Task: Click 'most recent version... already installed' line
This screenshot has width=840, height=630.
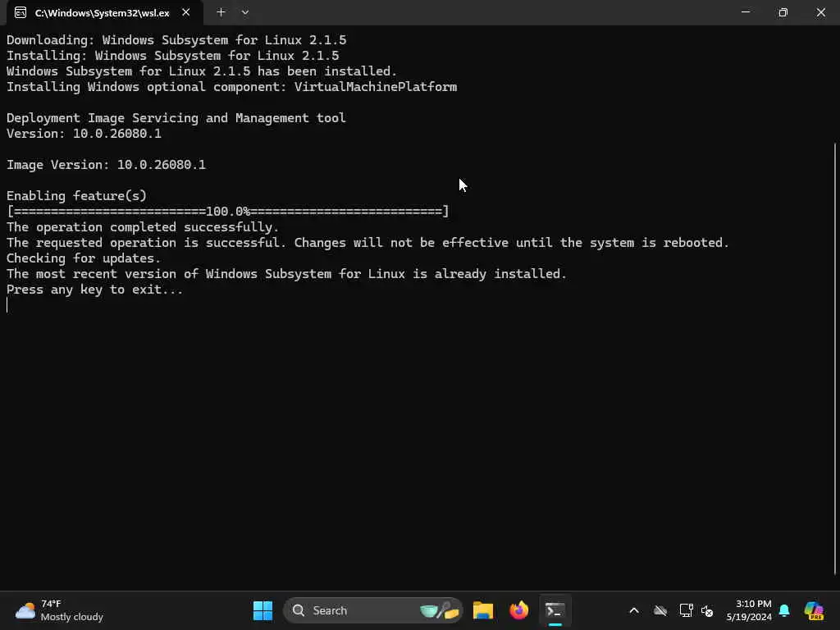Action: pos(286,274)
